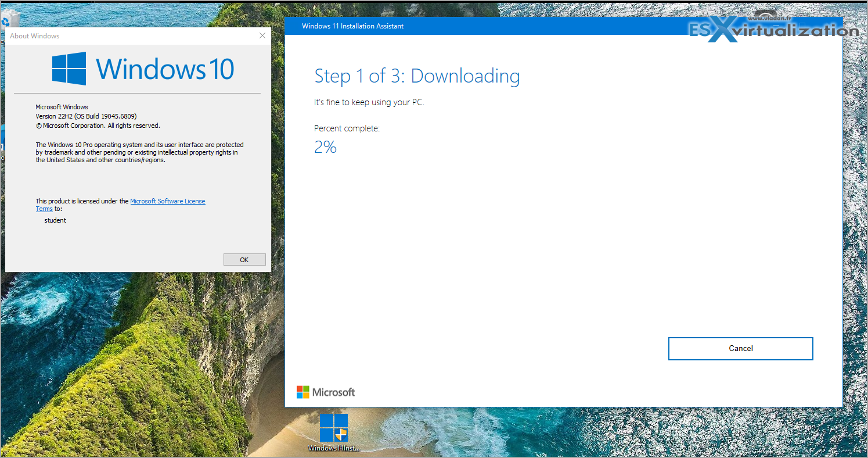Open the Microsoft Software License Terms link
The width and height of the screenshot is (868, 458).
[167, 201]
